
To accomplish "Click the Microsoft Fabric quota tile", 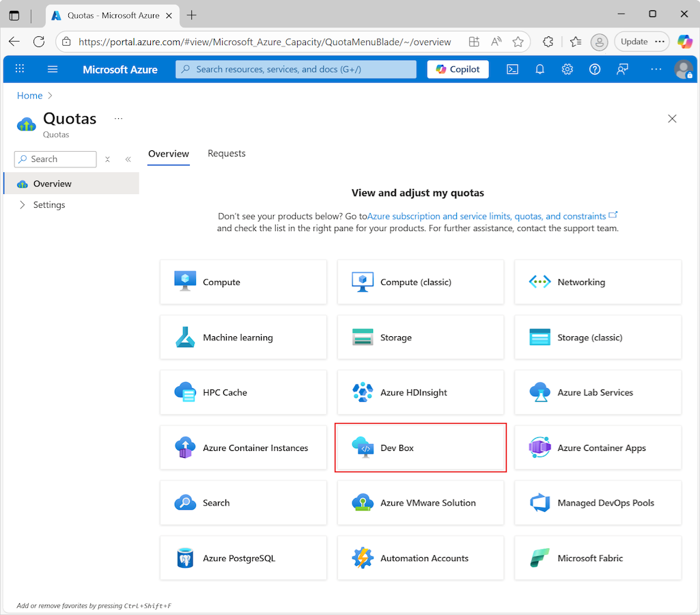I will point(598,558).
